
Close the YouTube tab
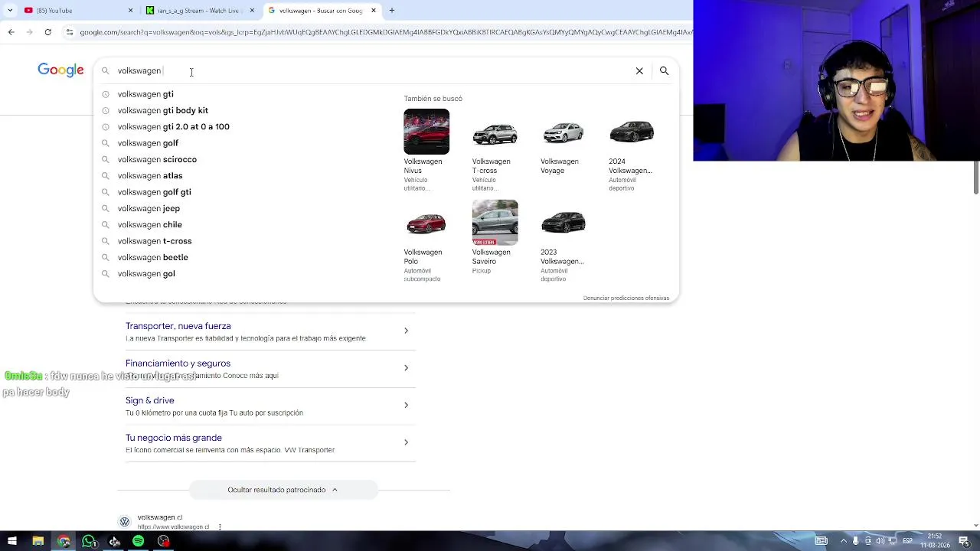(130, 11)
